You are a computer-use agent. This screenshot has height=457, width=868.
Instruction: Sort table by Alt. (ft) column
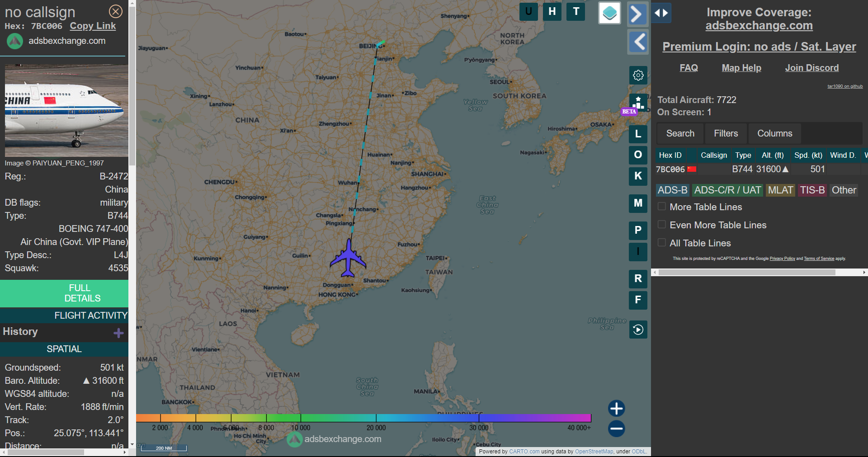(772, 155)
